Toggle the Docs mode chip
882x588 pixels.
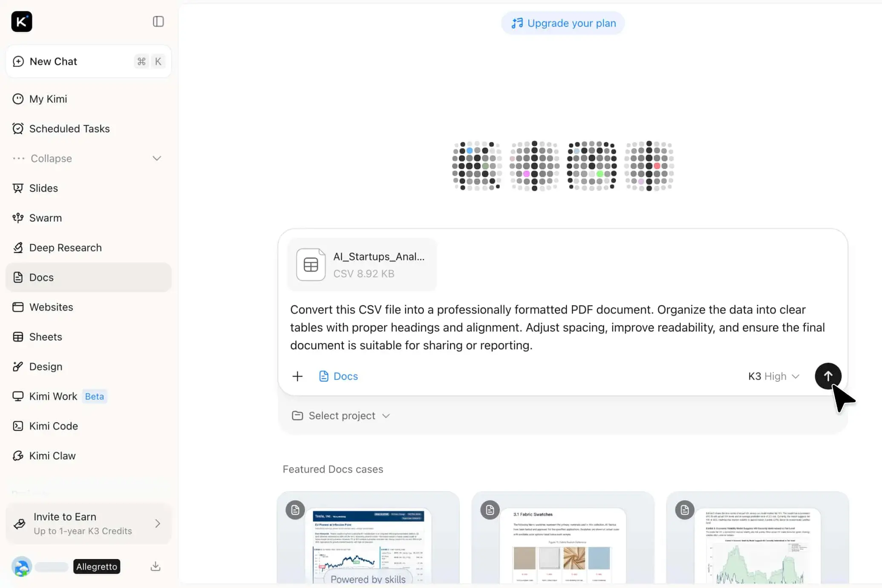point(338,376)
